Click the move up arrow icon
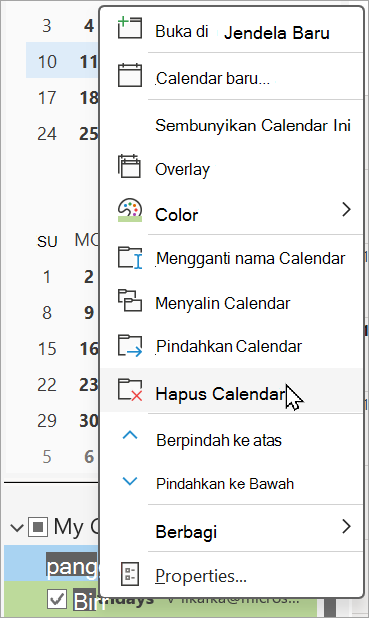This screenshot has width=369, height=618. click(130, 435)
